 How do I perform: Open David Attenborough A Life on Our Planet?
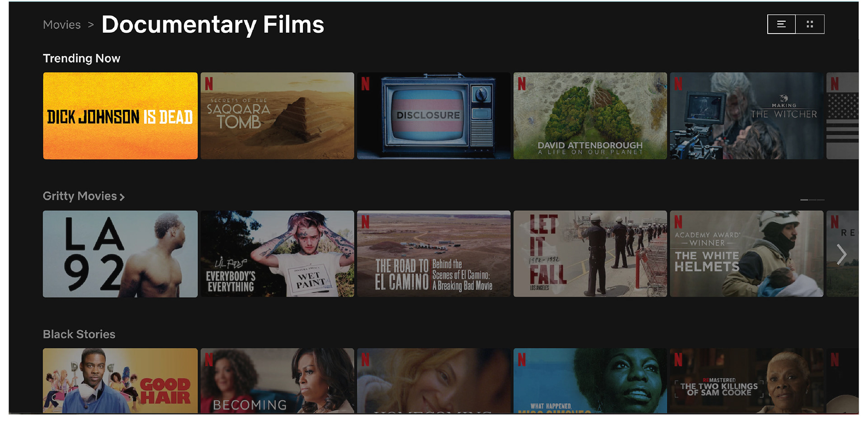pyautogui.click(x=590, y=116)
